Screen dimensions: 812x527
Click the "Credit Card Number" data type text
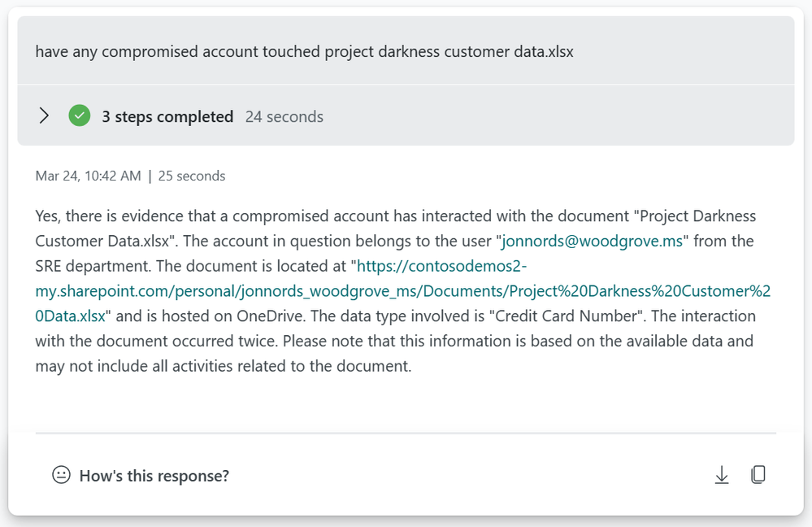567,316
